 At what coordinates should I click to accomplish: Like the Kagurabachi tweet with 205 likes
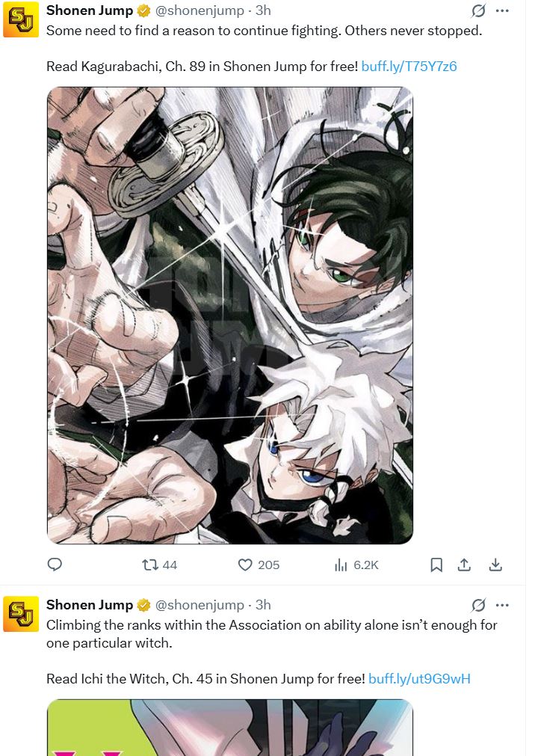[x=259, y=565]
